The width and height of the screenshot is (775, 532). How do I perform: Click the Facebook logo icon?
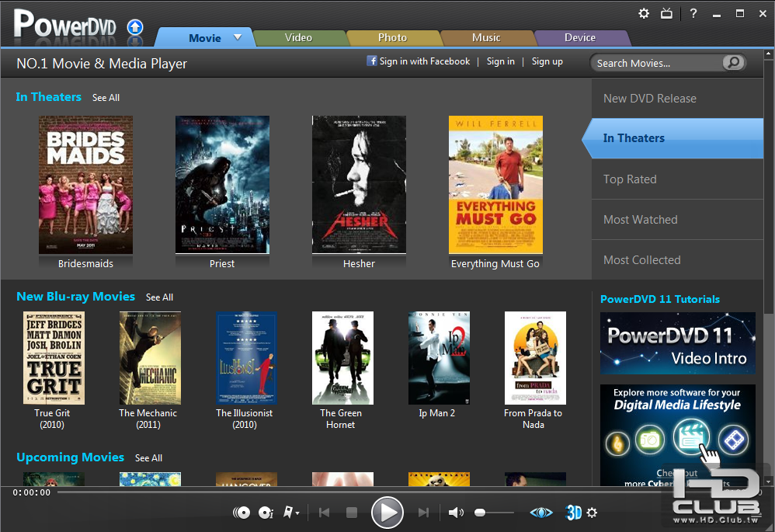372,61
